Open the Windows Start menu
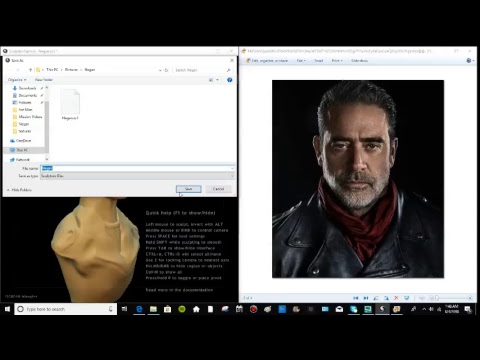Screen dimensions: 480x360 tap(7, 309)
